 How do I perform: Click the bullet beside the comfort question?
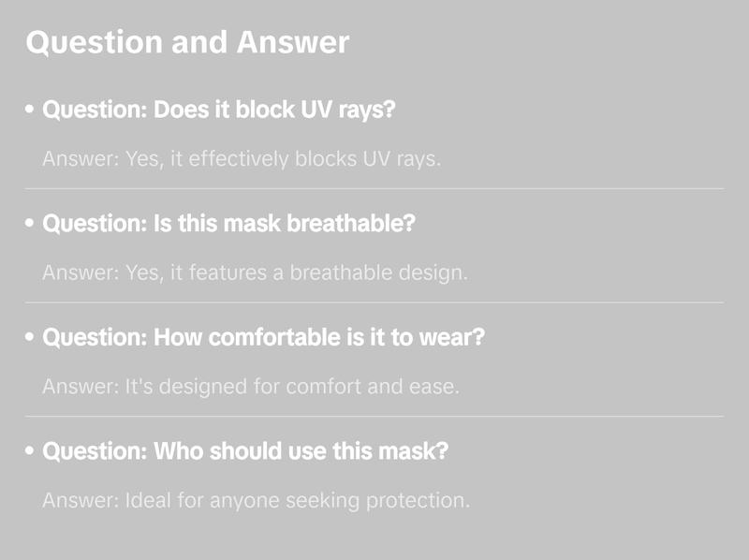(30, 337)
